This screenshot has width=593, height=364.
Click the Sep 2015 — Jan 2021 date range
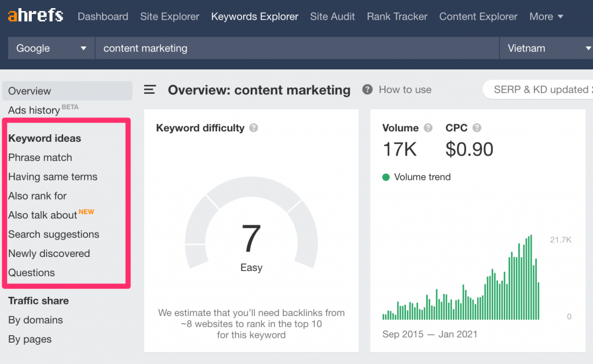[430, 334]
